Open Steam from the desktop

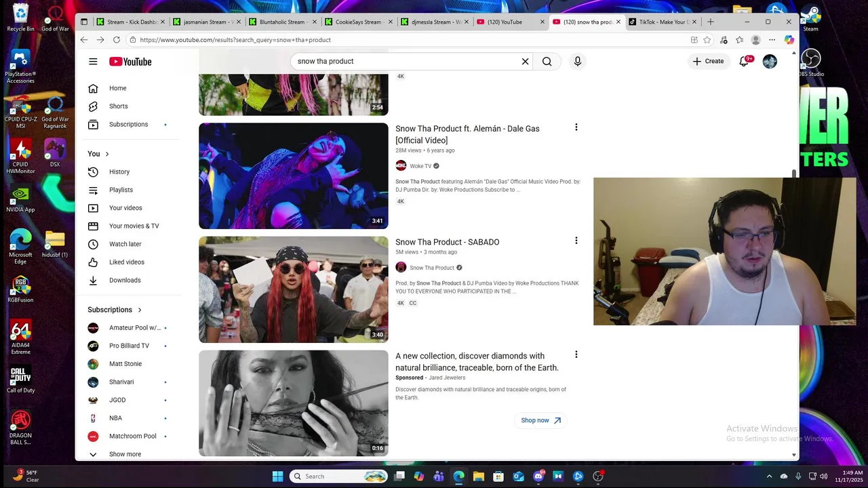pos(810,18)
